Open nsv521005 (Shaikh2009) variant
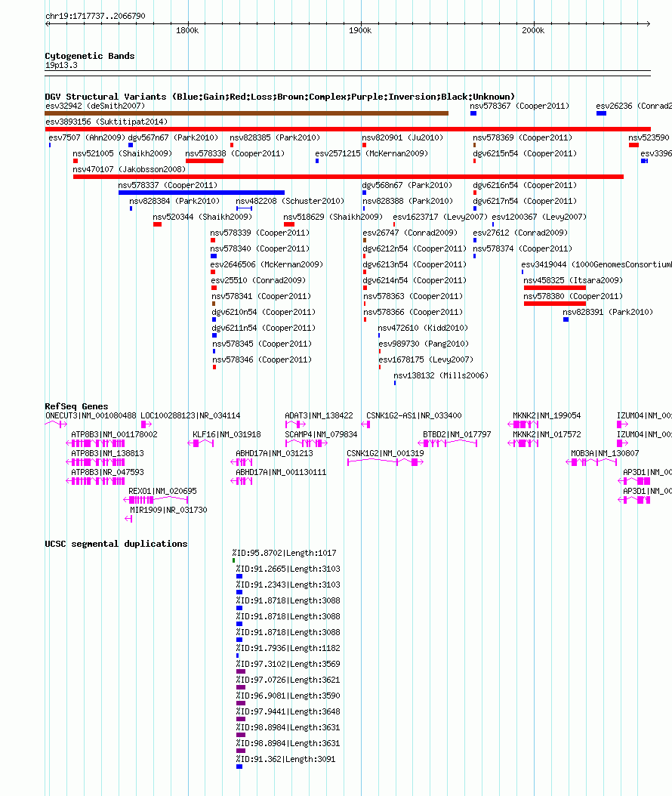This screenshot has height=796, width=672. click(x=122, y=153)
